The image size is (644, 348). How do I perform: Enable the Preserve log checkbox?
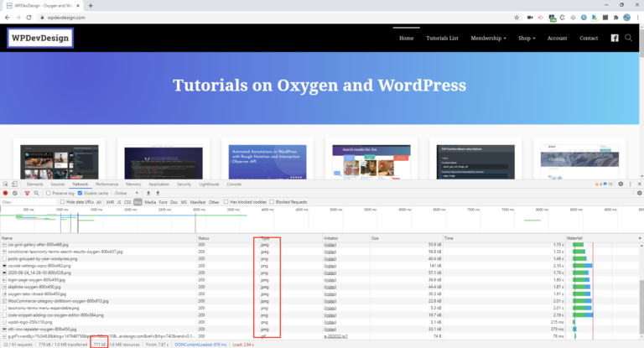click(x=48, y=193)
